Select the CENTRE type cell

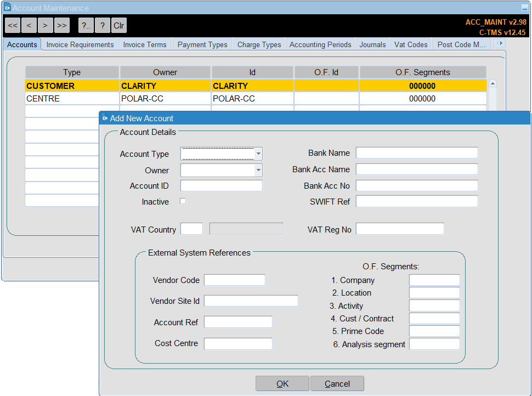click(72, 98)
